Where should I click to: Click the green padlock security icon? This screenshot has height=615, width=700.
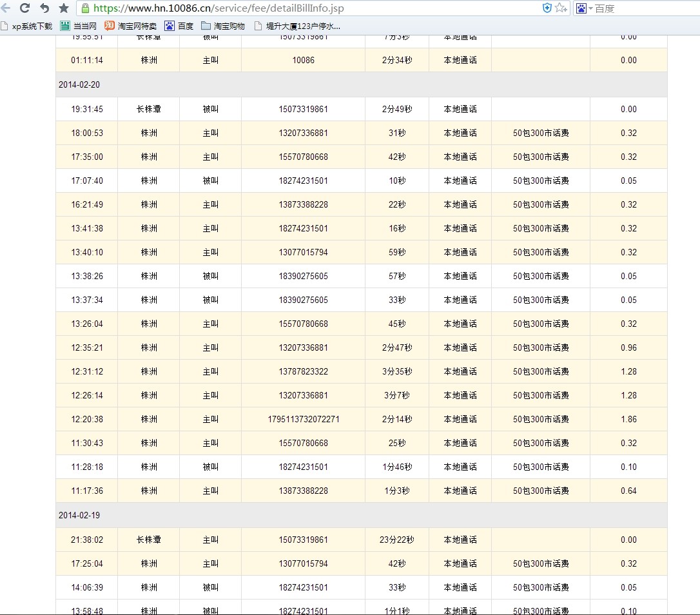(85, 8)
